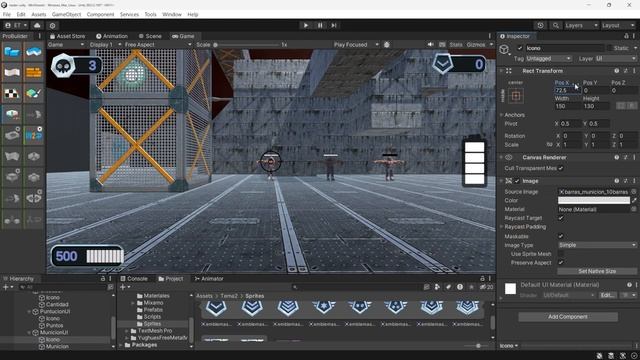Screen dimensions: 640x360
Task: Click the white Image Color swatch
Action: pyautogui.click(x=594, y=200)
